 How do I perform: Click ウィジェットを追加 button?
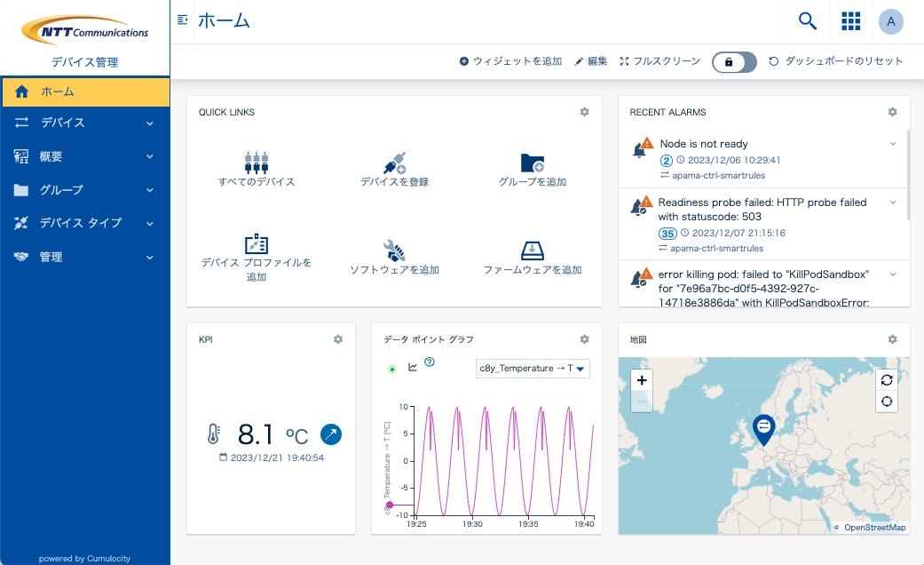pos(510,61)
